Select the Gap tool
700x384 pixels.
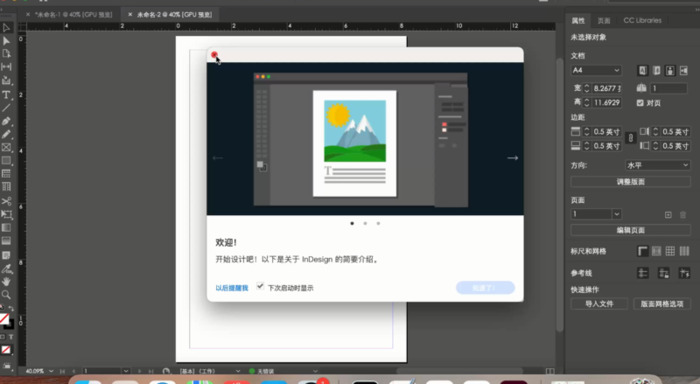pos(6,67)
